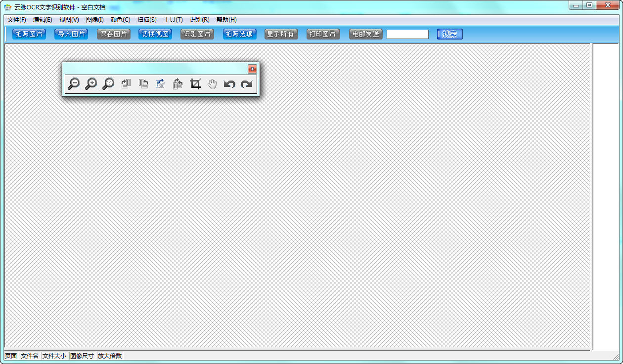Open the 文件(F) menu
This screenshot has width=623, height=364.
pyautogui.click(x=17, y=20)
